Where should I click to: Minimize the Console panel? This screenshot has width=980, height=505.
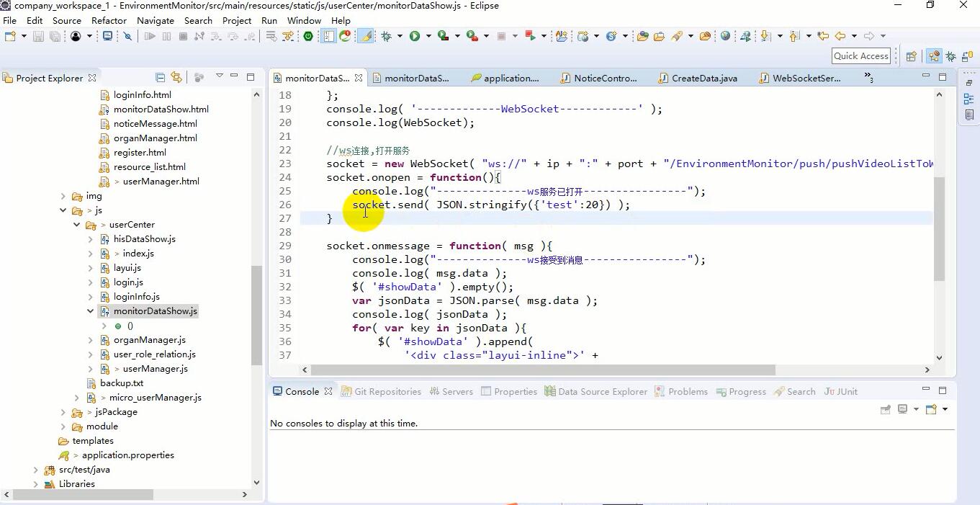tap(926, 390)
